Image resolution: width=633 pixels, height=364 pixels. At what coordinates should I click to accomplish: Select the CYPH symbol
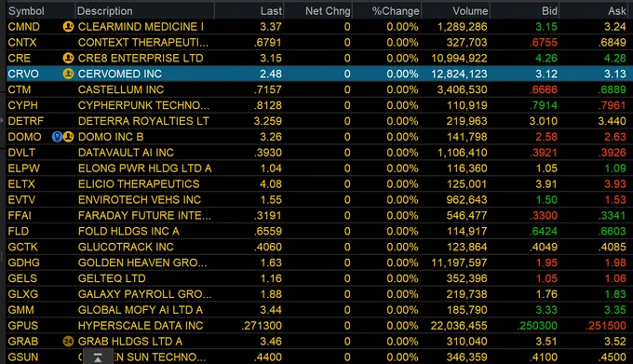pos(22,105)
